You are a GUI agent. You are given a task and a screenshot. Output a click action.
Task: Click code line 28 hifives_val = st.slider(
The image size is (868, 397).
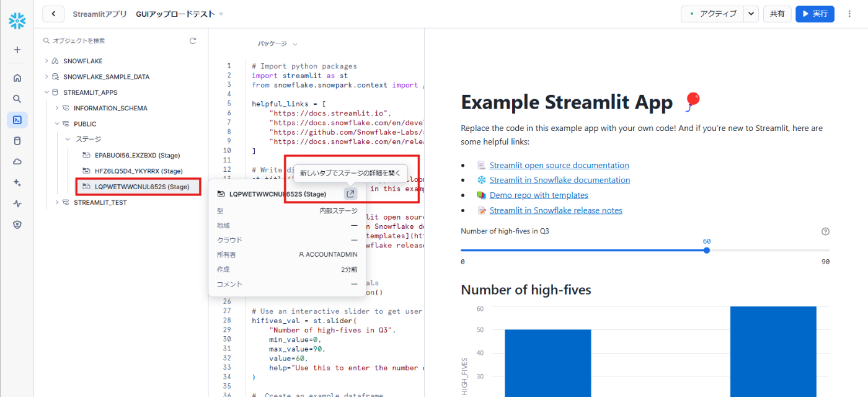(x=304, y=321)
